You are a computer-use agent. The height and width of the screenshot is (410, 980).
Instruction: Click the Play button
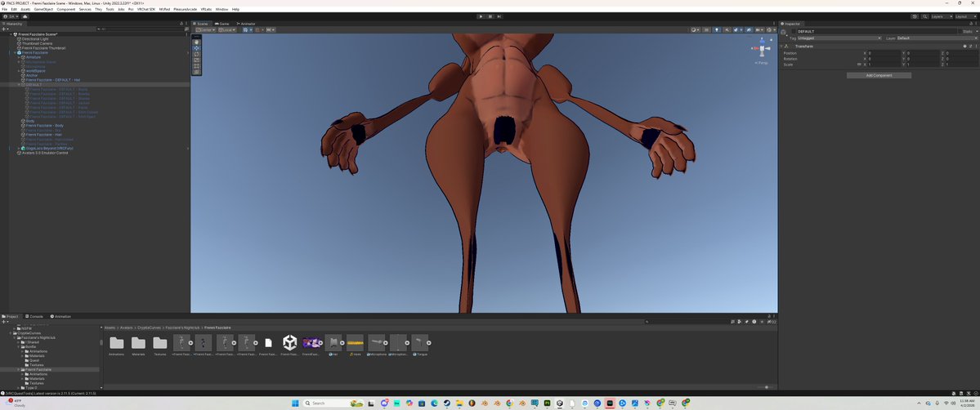(x=481, y=16)
